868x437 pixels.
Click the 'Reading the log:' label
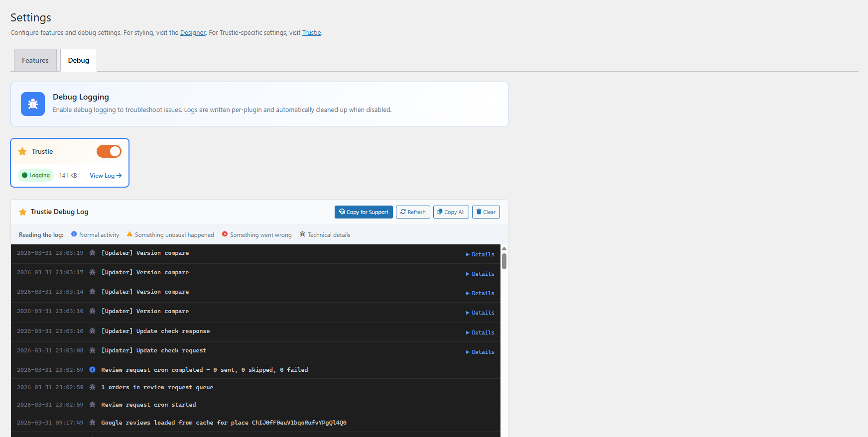(41, 235)
